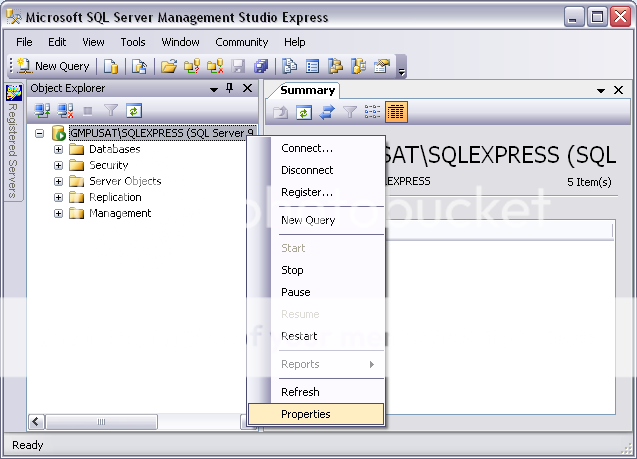637x459 pixels.
Task: Choose Register... from context menu
Action: pos(316,192)
